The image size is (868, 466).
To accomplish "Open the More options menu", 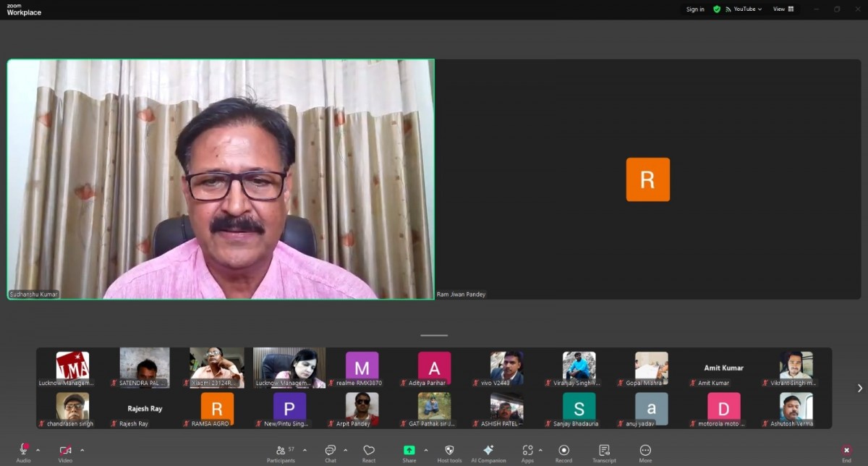I will point(645,452).
